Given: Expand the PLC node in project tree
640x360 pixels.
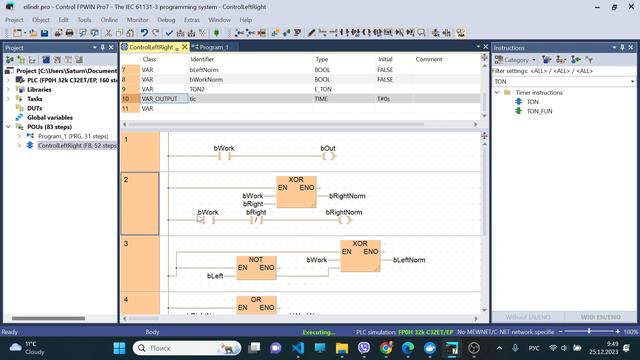Looking at the screenshot, I should tap(8, 80).
